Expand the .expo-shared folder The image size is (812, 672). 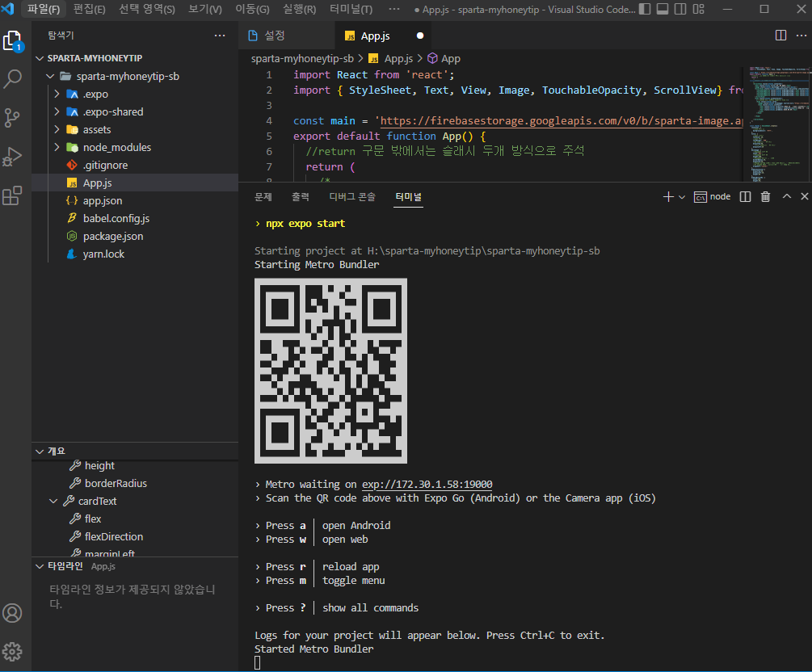click(x=57, y=111)
